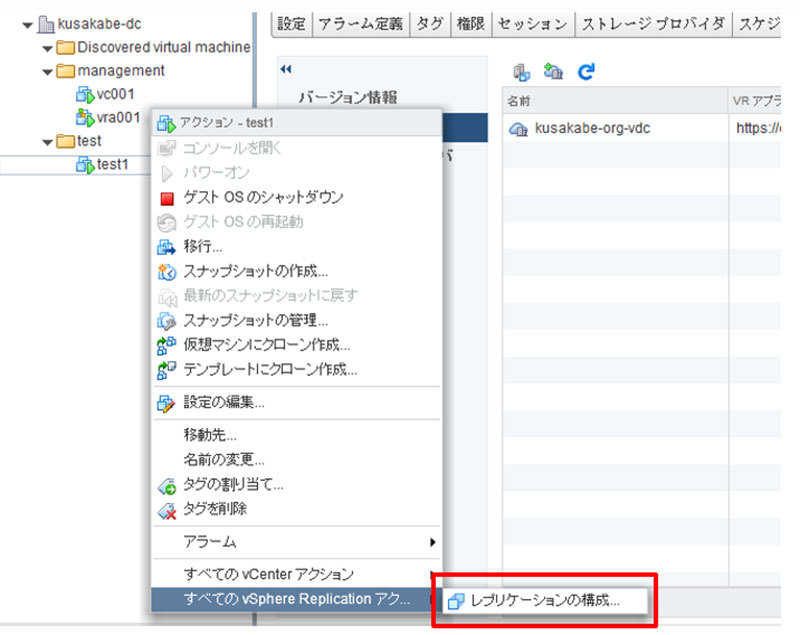Select the vc001 virtual machine
Viewport: 800px width, 635px height.
[115, 94]
